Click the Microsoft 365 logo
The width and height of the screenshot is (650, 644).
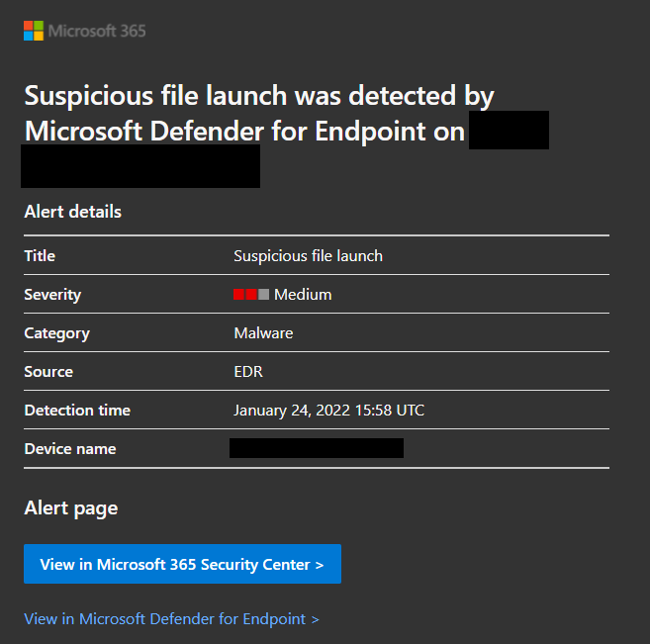pyautogui.click(x=84, y=31)
